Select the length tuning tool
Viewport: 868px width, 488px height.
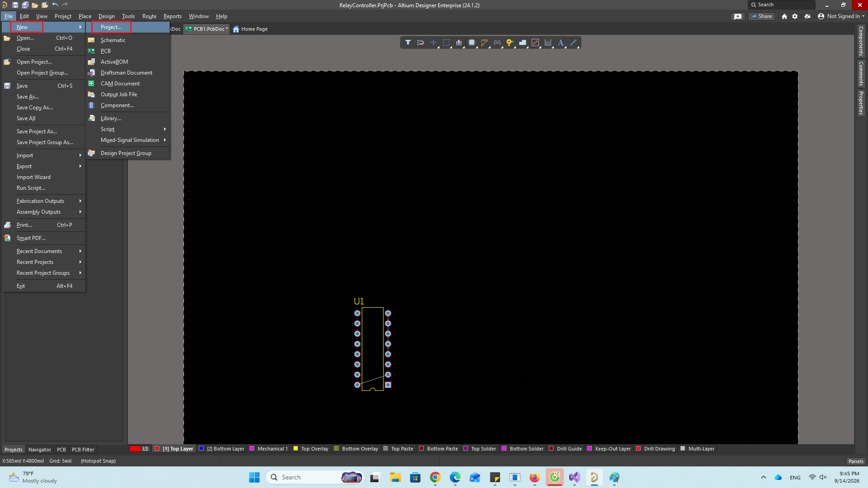(x=497, y=42)
